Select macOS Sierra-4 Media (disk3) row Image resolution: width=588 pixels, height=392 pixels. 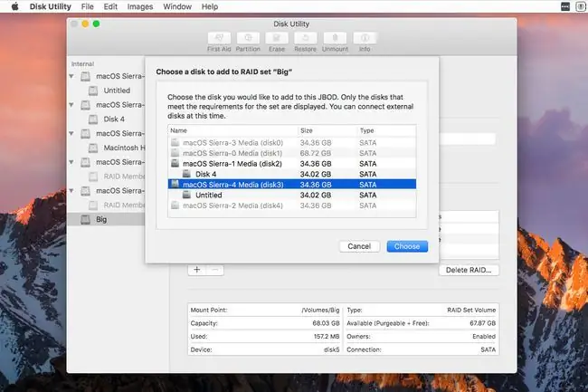[x=292, y=185]
